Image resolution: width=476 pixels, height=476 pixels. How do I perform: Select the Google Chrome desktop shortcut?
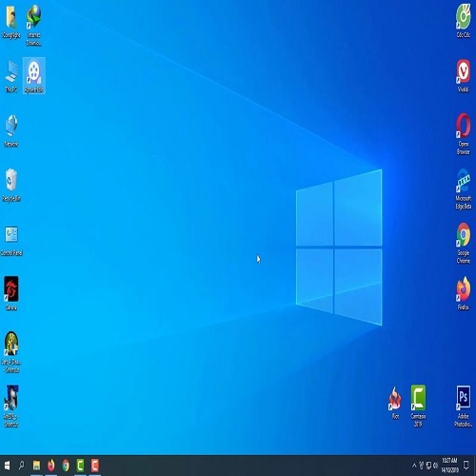point(464,244)
